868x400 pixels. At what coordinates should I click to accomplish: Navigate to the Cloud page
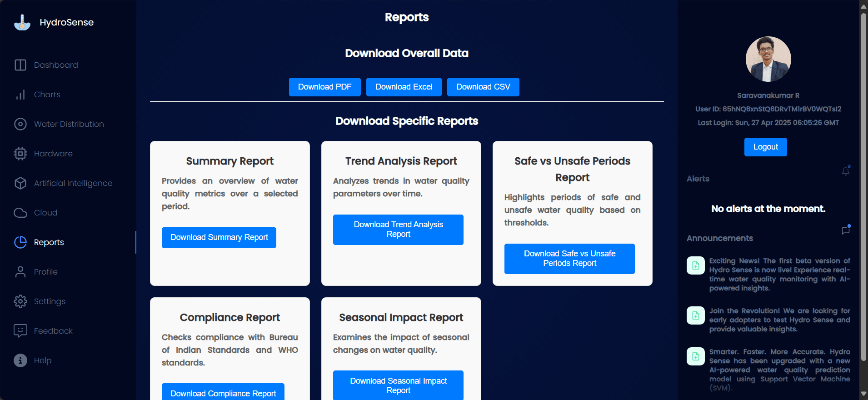(x=68, y=213)
